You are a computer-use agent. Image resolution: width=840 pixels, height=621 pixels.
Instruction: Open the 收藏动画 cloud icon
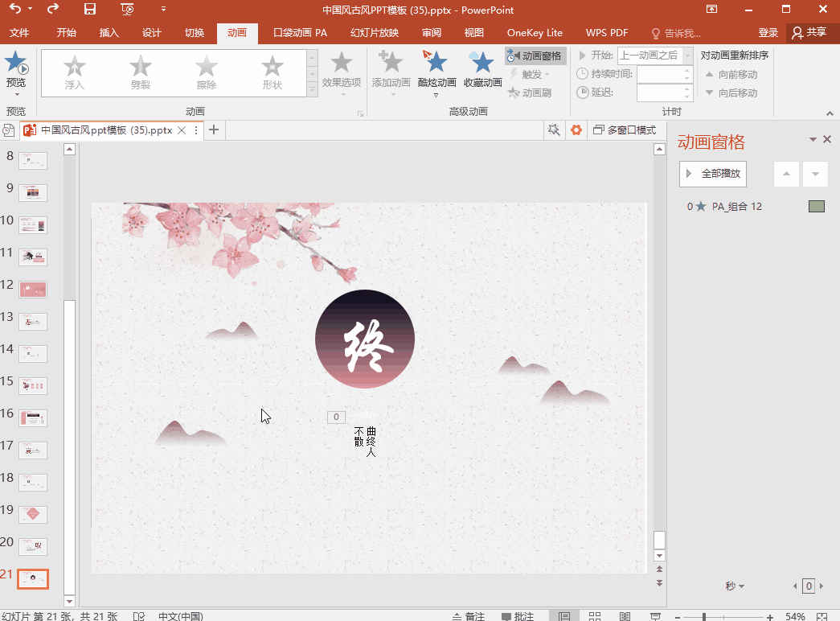pos(482,63)
